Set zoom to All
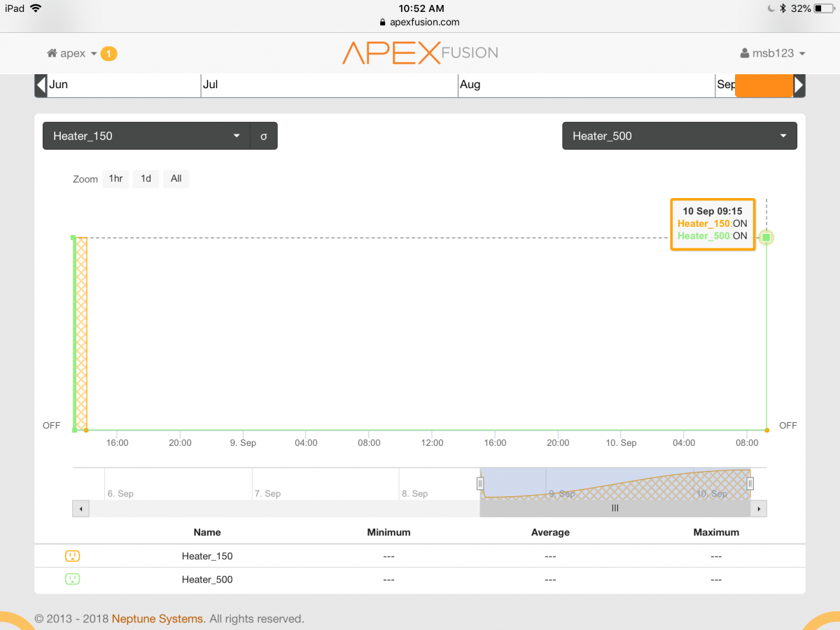Image resolution: width=840 pixels, height=630 pixels. (176, 178)
